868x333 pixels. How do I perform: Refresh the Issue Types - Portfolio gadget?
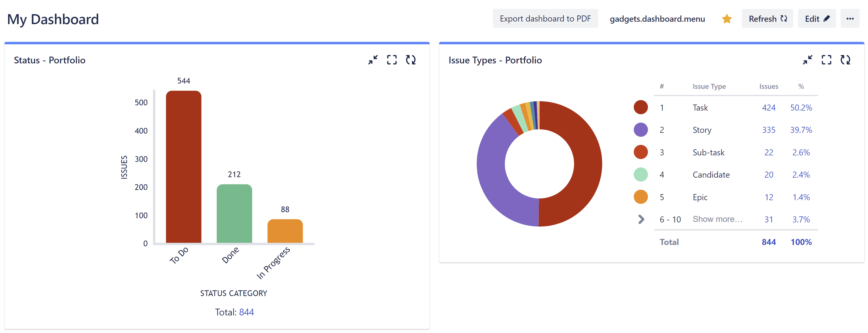[846, 60]
